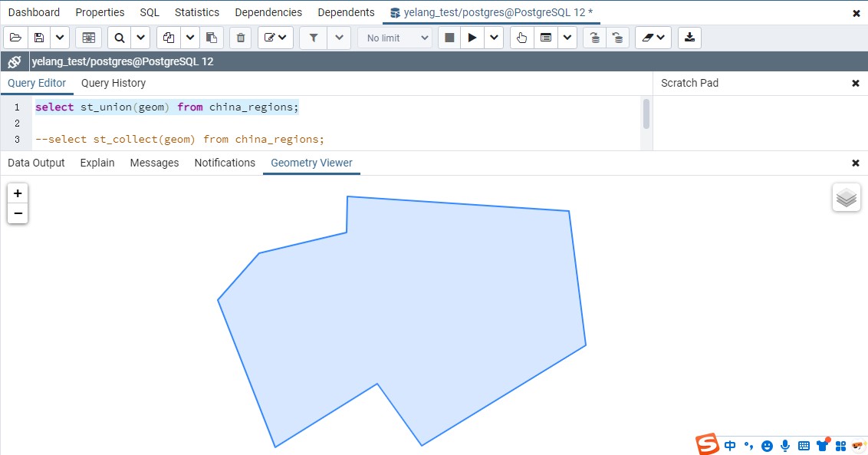Click the Open File folder icon

point(16,38)
